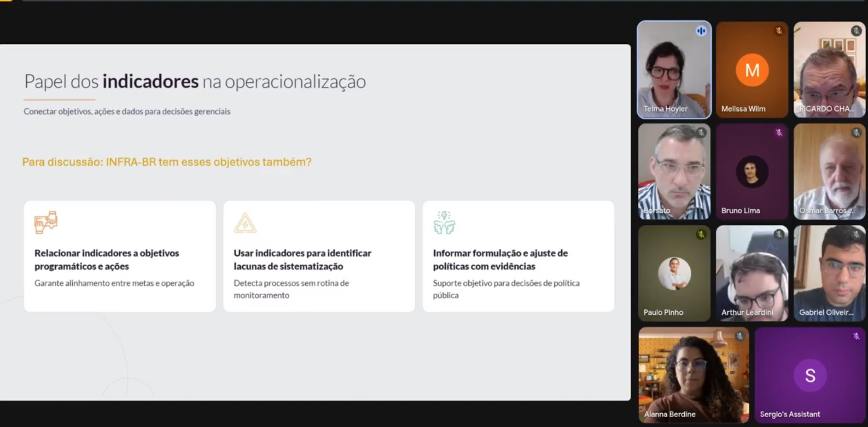Viewport: 868px width, 427px height.
Task: Click the mute icon on Osmar Barros's tile
Action: click(856, 132)
